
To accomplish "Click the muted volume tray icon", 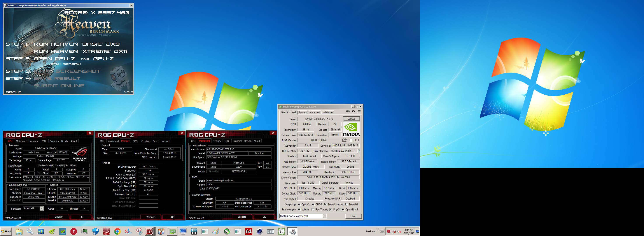I will (x=399, y=231).
